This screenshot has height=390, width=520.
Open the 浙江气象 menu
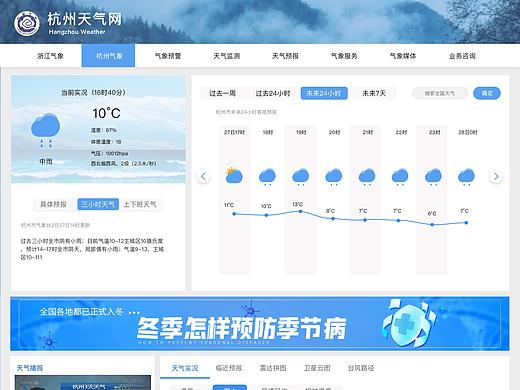tap(50, 56)
